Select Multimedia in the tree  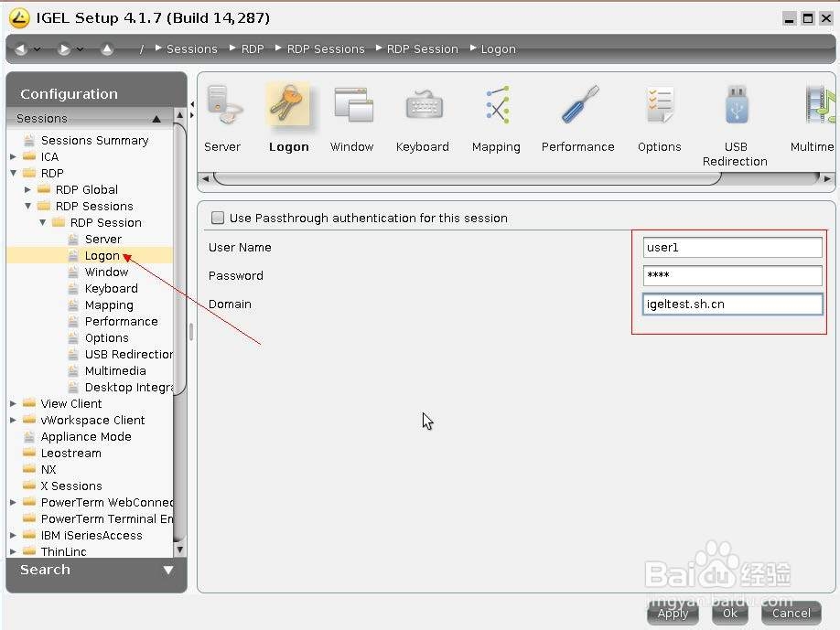[x=115, y=371]
